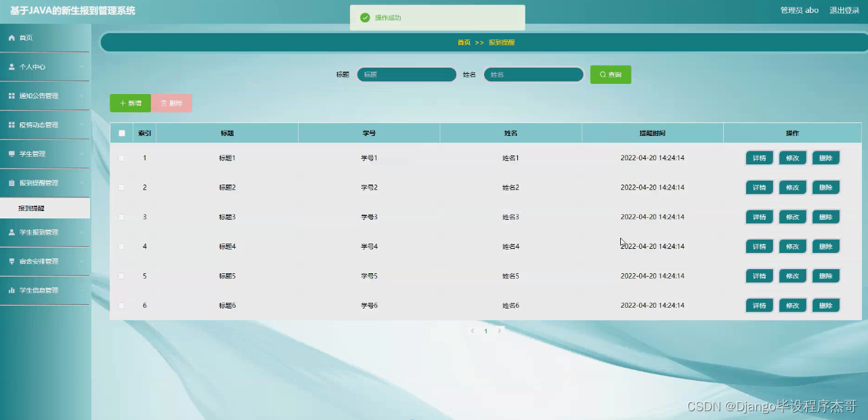Click the plus icon in the 新增 button
Viewport: 868px width, 420px height.
point(123,103)
